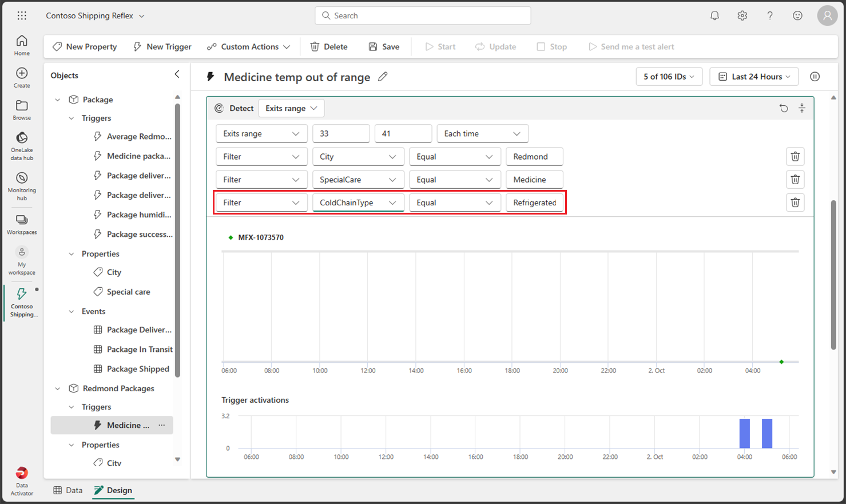Open Monitoring hub

tap(22, 186)
